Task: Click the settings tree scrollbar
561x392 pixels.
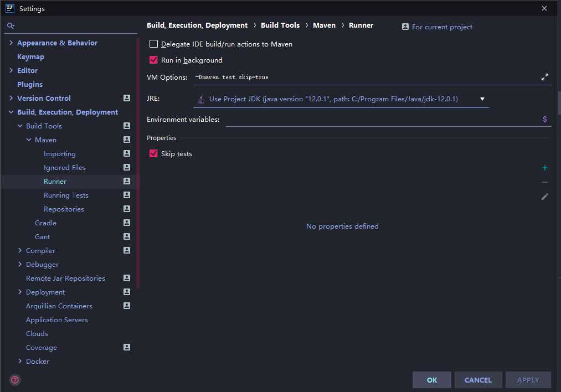Action: [138, 163]
